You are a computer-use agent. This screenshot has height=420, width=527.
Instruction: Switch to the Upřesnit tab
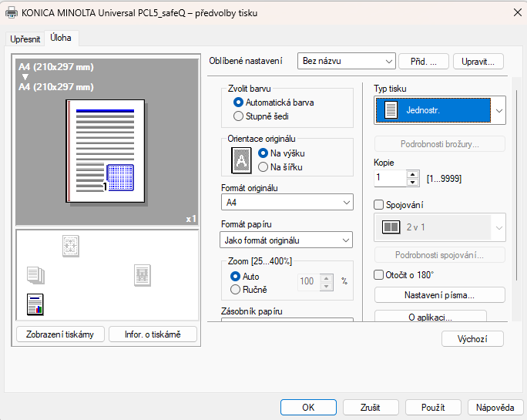click(25, 39)
